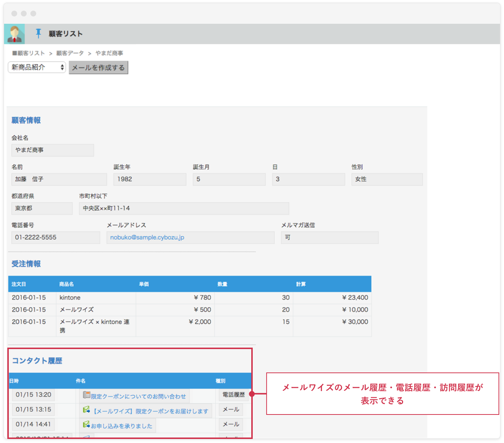Image resolution: width=504 pixels, height=443 pixels.
Task: Click the 電話履歴 type cell
Action: click(x=234, y=395)
